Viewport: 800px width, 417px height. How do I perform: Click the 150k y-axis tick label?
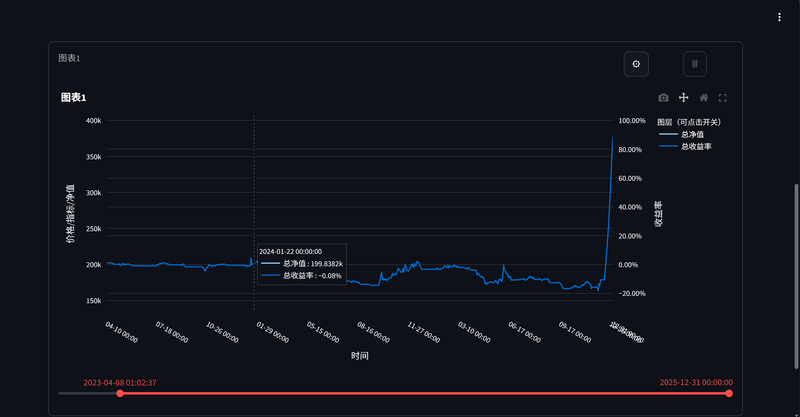coord(93,301)
